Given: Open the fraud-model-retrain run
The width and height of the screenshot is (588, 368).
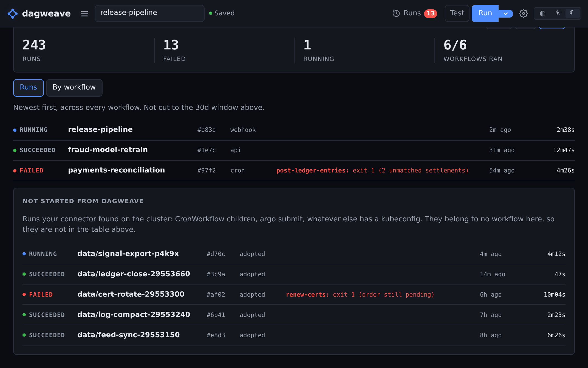Looking at the screenshot, I should coord(294,150).
